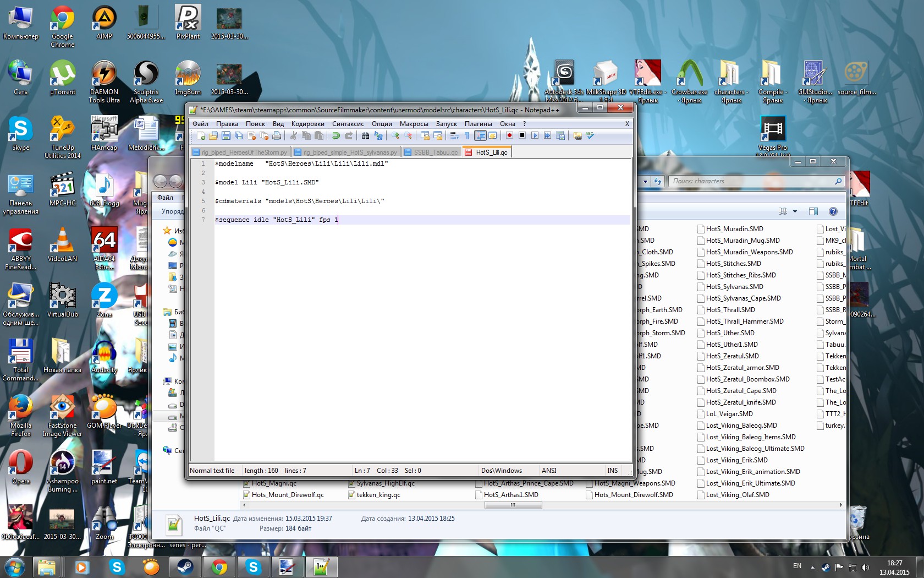This screenshot has height=578, width=924.
Task: Click the spell check ABC icon
Action: pos(590,135)
